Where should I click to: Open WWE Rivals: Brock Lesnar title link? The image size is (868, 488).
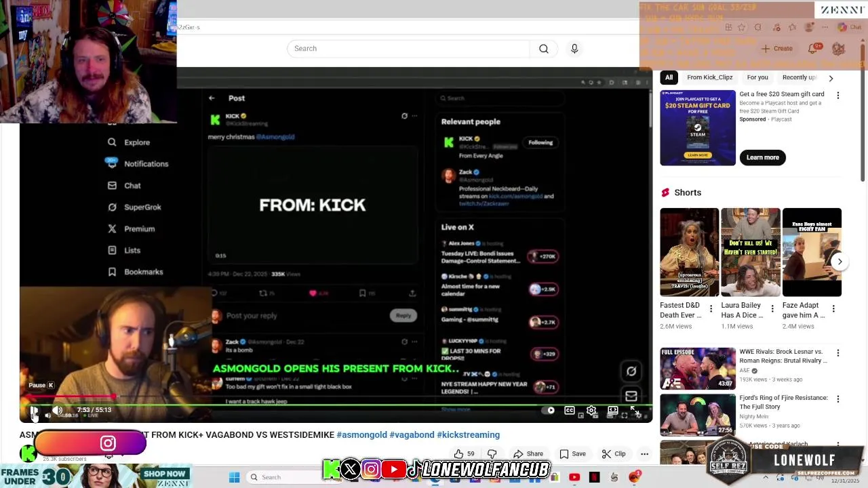(x=783, y=357)
